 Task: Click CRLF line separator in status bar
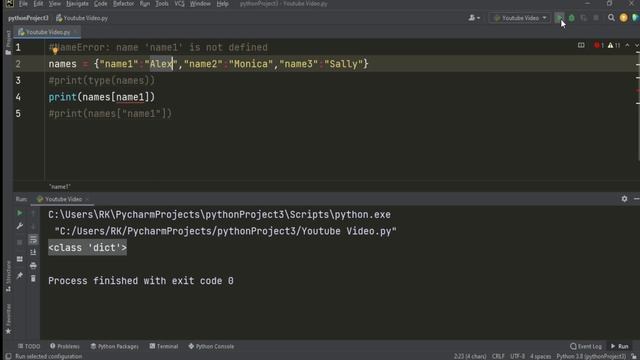pyautogui.click(x=498, y=356)
